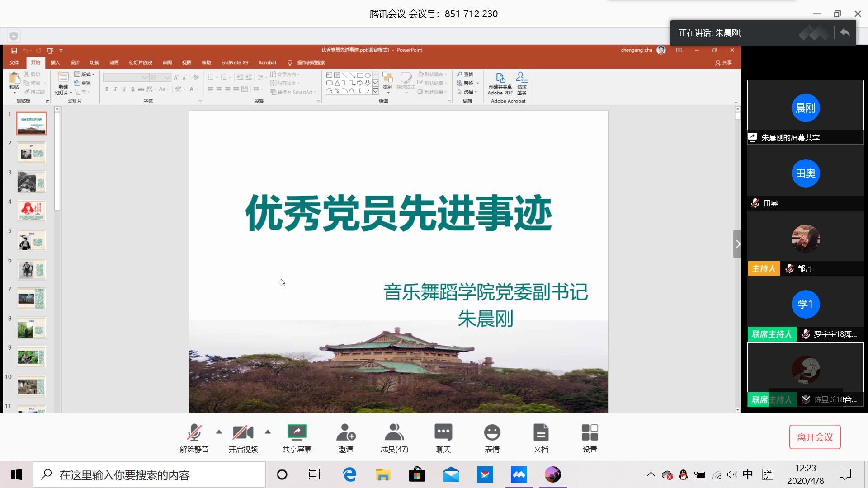Toggle the 中 input language indicator
Image resolution: width=868 pixels, height=488 pixels.
coord(748,474)
